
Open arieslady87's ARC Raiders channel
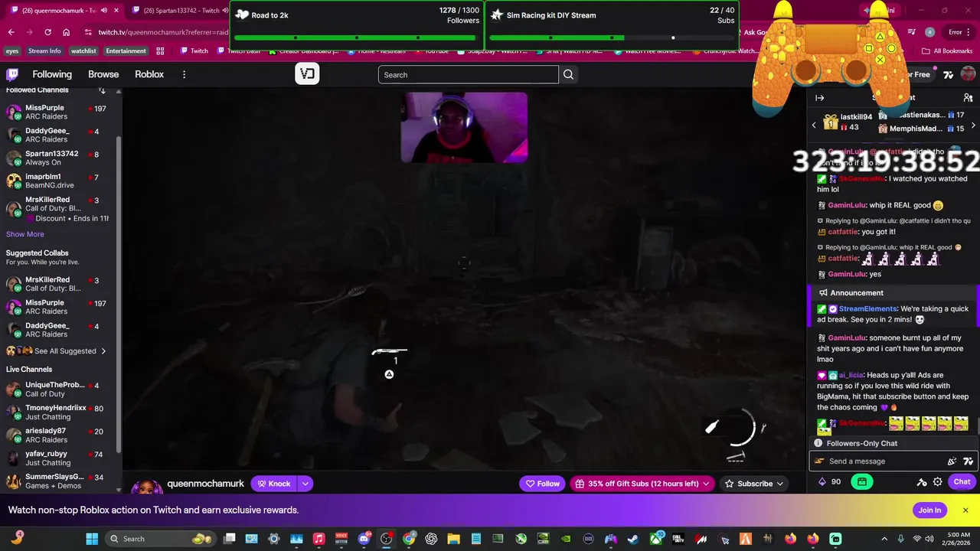pyautogui.click(x=57, y=435)
